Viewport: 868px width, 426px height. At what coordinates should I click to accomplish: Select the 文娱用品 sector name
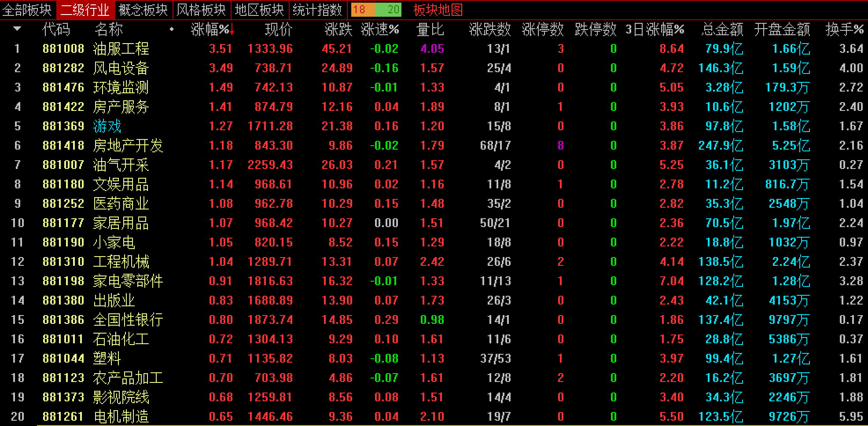(121, 184)
